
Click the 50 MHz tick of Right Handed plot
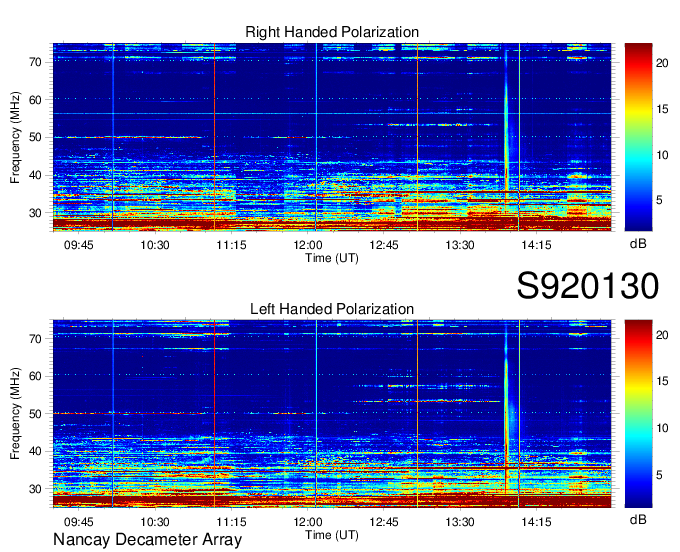[x=36, y=137]
